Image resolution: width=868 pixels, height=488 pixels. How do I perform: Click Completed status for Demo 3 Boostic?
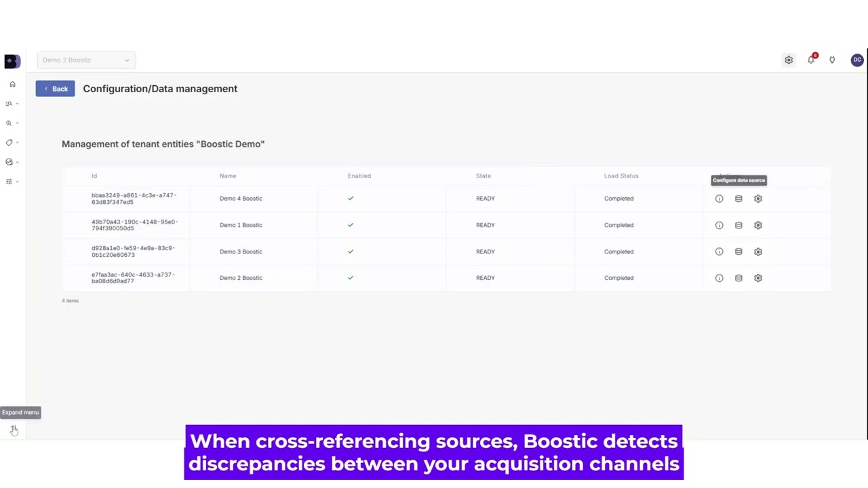click(618, 251)
